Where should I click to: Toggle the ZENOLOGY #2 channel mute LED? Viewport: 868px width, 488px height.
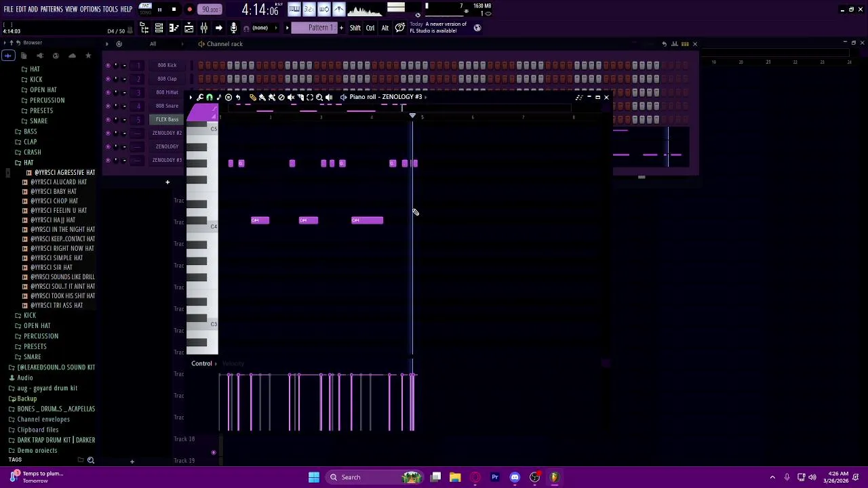(x=108, y=133)
